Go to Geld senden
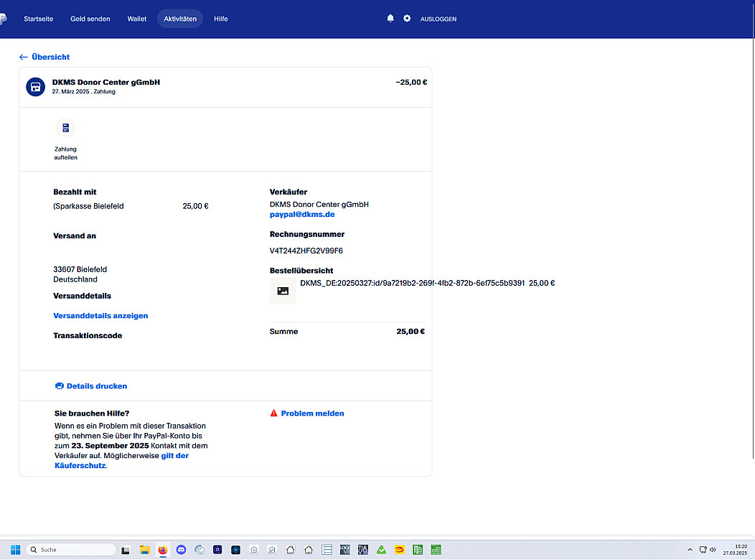Image resolution: width=755 pixels, height=560 pixels. pyautogui.click(x=90, y=19)
